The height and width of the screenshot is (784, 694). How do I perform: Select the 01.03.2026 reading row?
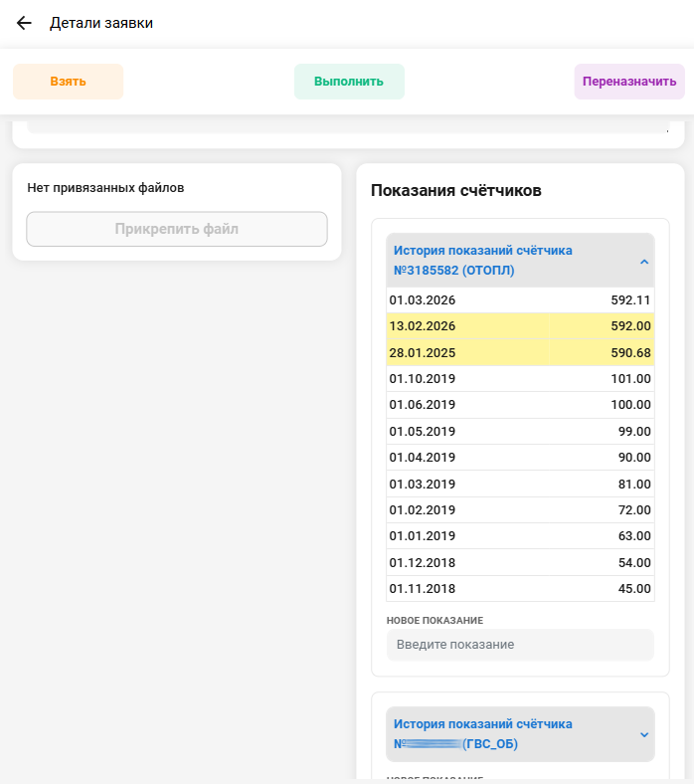point(520,300)
